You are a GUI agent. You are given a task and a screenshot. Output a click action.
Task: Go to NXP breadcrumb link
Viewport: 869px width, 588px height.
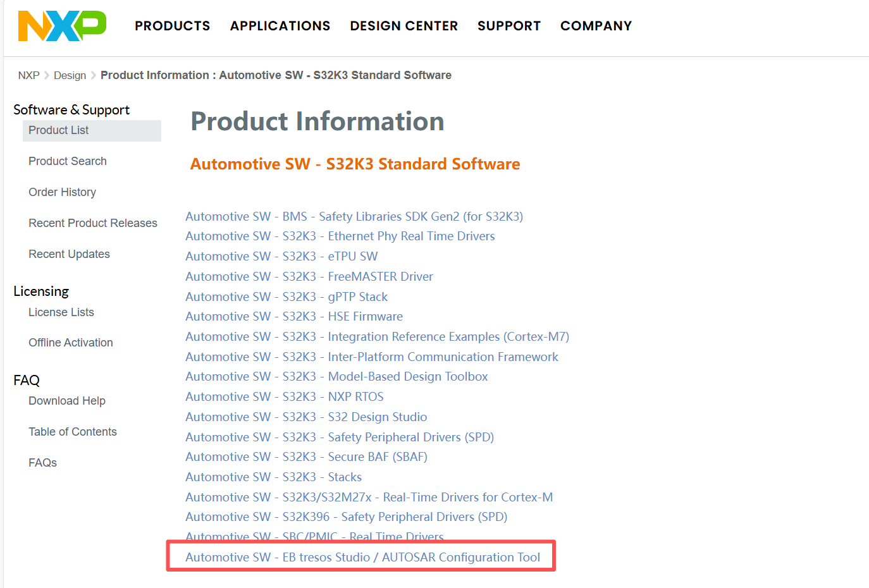pos(28,75)
